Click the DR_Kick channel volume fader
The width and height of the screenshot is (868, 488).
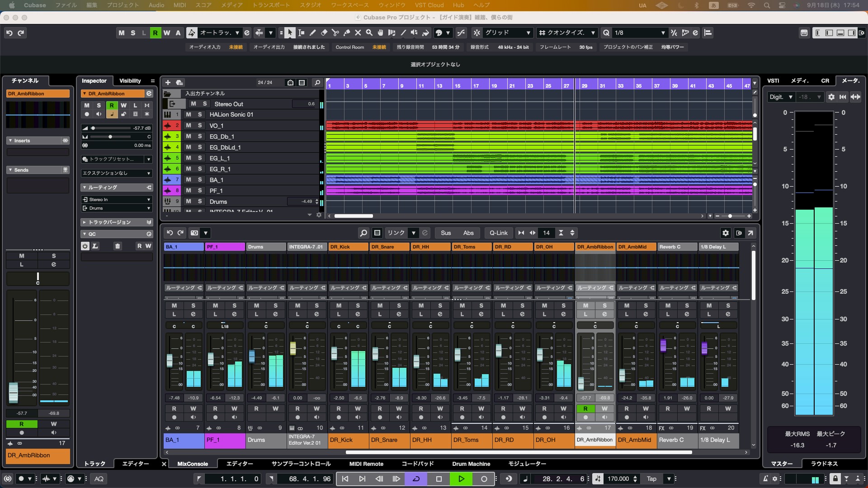coord(334,353)
